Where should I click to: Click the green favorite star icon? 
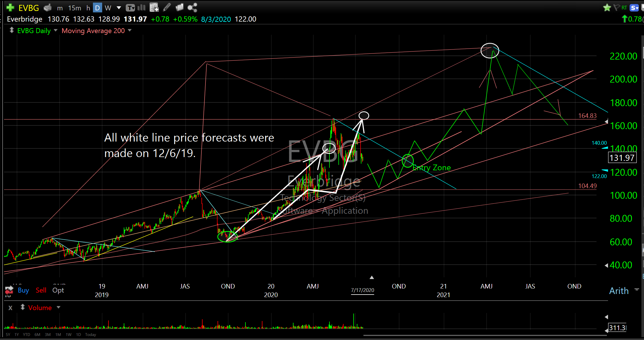607,8
